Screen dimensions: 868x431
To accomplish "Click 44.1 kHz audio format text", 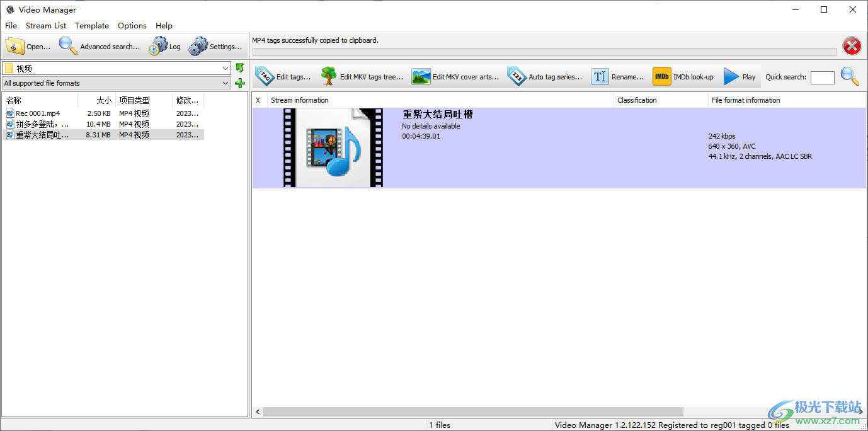I will pyautogui.click(x=760, y=156).
